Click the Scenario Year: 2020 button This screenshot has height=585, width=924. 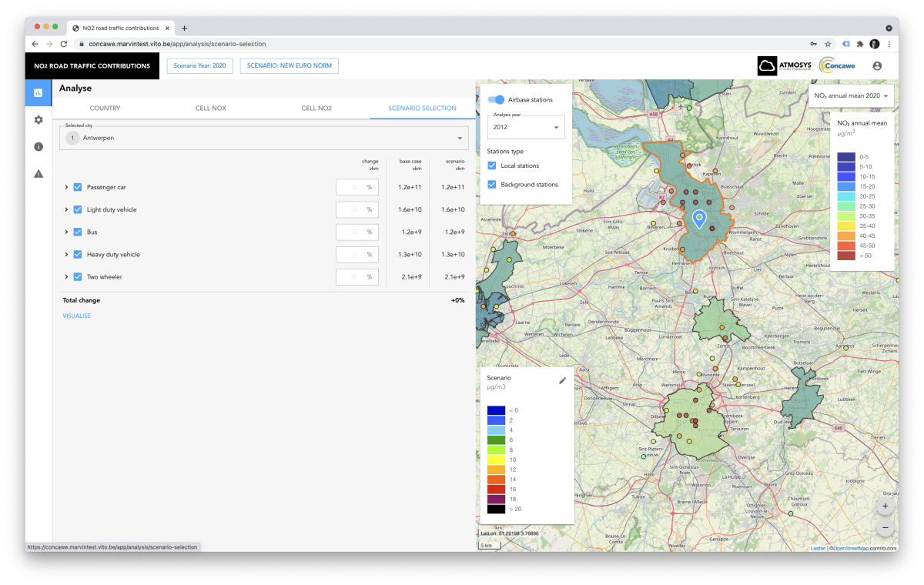199,66
